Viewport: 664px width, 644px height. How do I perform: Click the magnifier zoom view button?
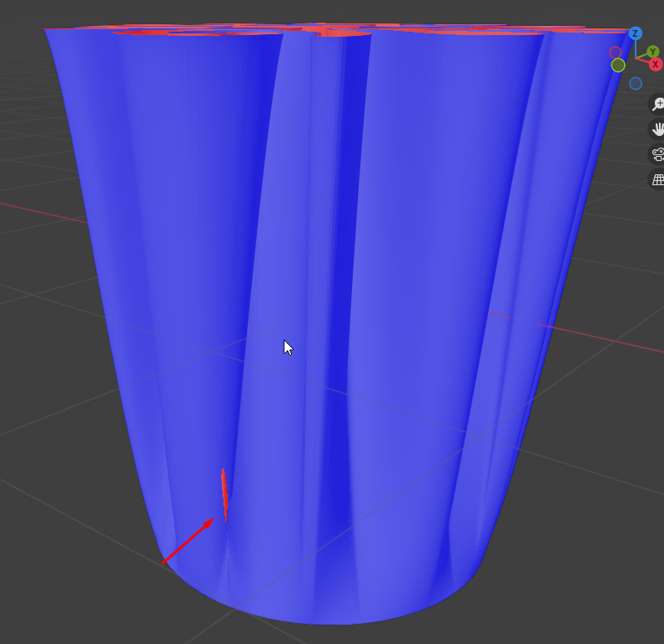pyautogui.click(x=657, y=103)
